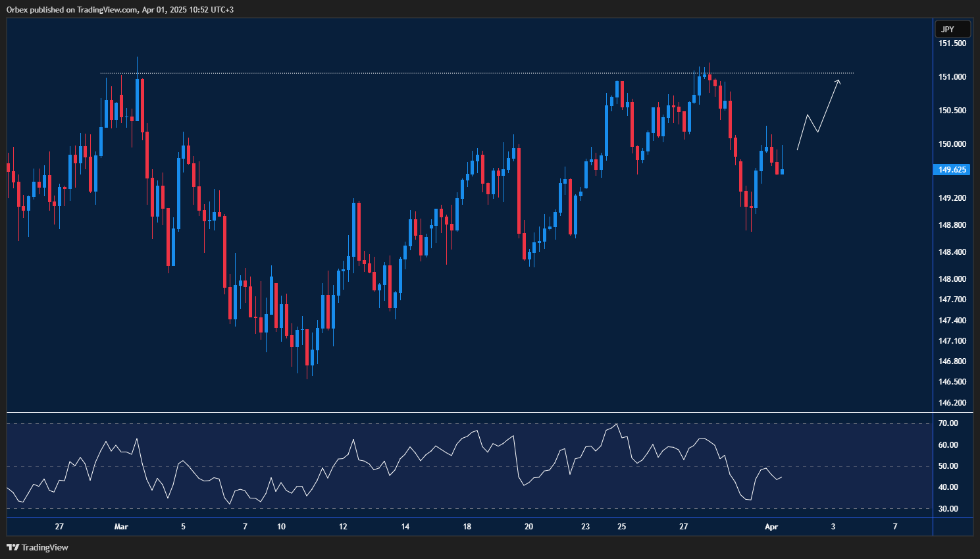Click the 146.200 label on price axis
Image resolution: width=980 pixels, height=559 pixels.
click(x=952, y=403)
